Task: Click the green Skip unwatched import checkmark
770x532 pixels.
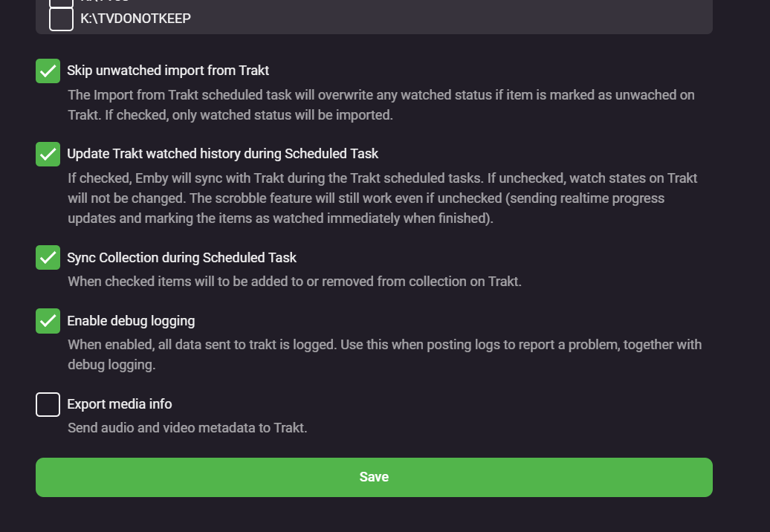Action: click(48, 71)
